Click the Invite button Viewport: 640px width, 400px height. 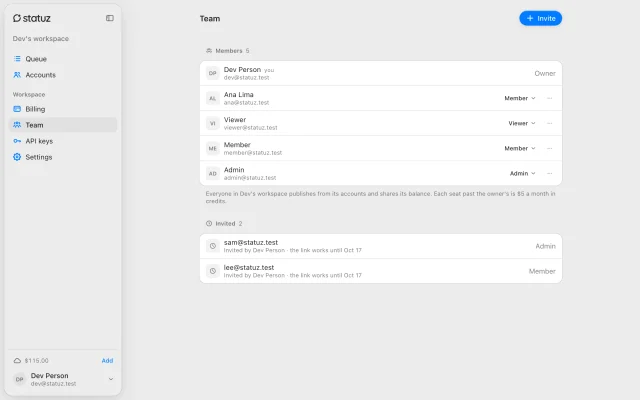tap(540, 18)
